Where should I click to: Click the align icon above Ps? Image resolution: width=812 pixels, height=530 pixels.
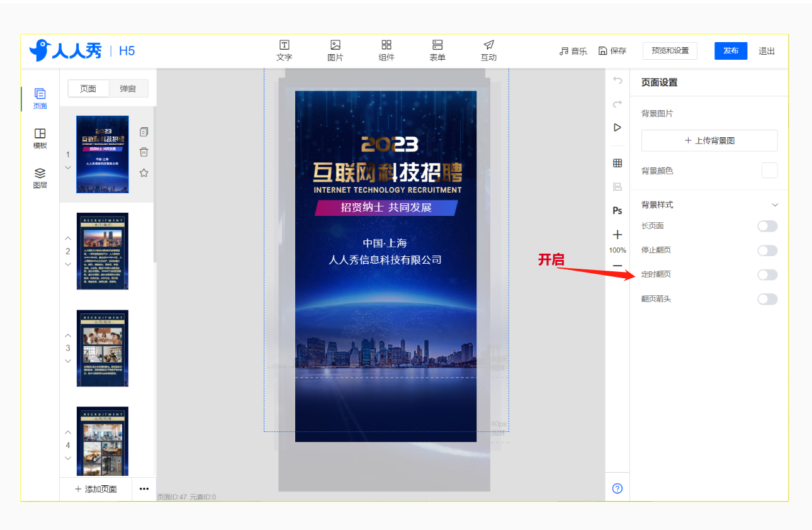coord(617,186)
